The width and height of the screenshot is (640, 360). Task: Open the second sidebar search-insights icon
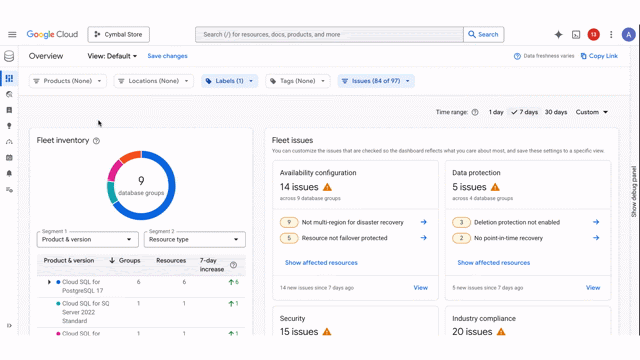pos(9,94)
